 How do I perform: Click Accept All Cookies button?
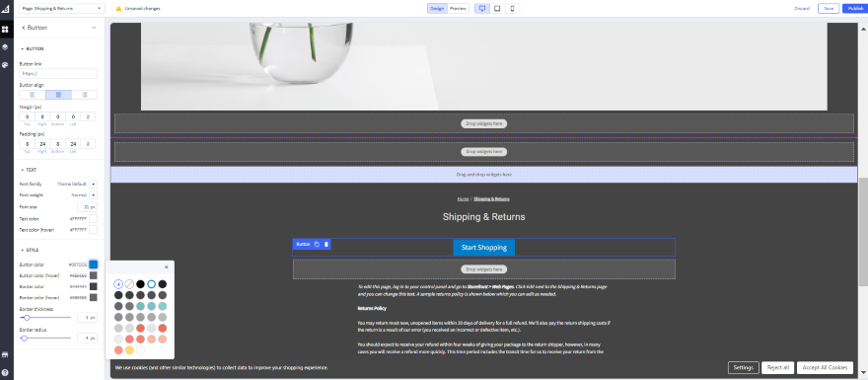point(825,368)
